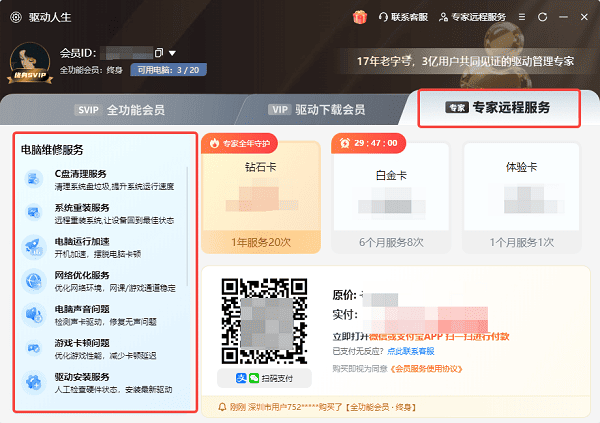
Task: Select the 驱动安装服务 title text
Action: [82, 377]
